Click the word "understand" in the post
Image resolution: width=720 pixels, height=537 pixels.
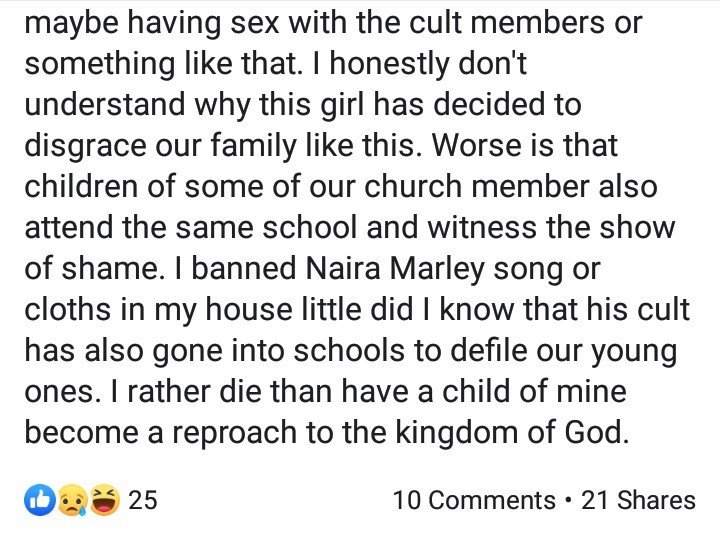click(x=105, y=104)
